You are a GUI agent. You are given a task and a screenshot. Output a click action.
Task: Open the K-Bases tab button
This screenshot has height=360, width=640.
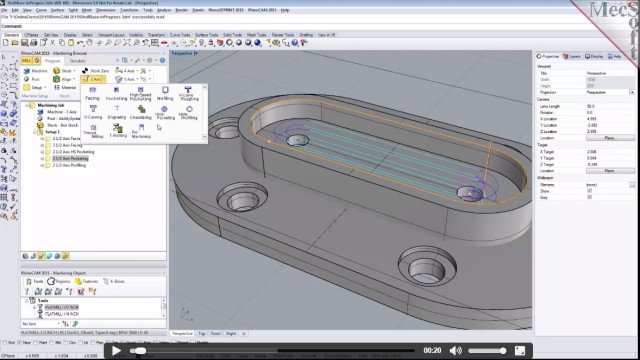coord(114,281)
